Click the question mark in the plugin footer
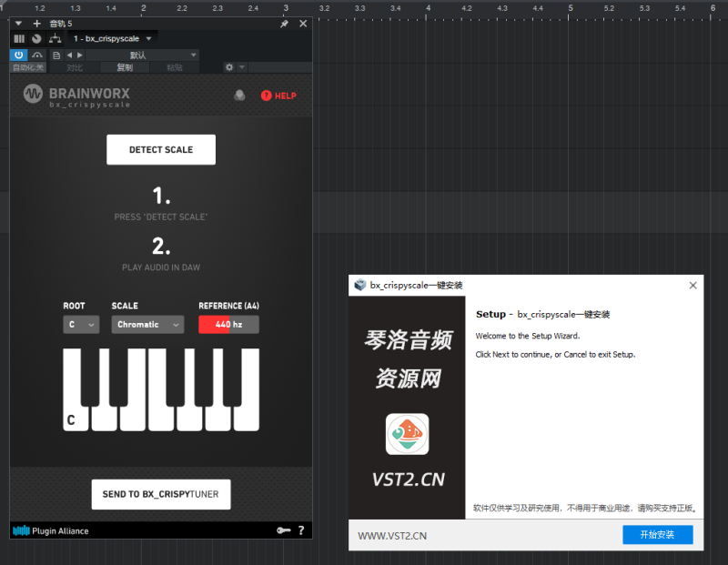This screenshot has width=728, height=565. point(301,530)
